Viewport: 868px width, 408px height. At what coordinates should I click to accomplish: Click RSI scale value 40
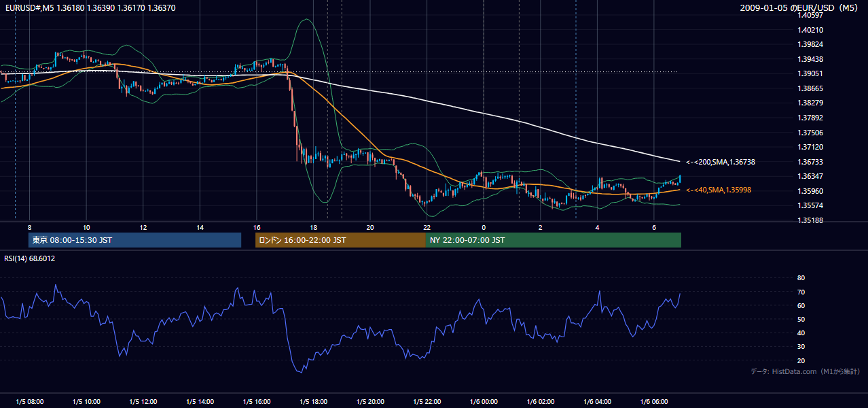(801, 333)
